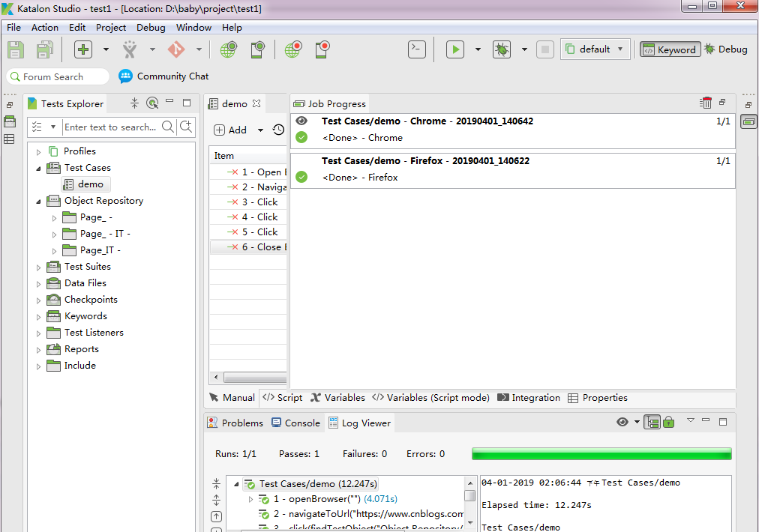This screenshot has height=532, width=759.
Task: Click the Spy Web globe icon
Action: point(229,49)
